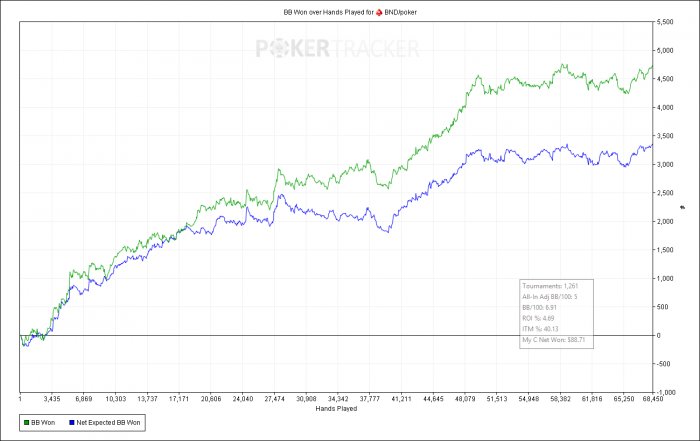Image resolution: width=700 pixels, height=441 pixels.
Task: Click the 34,342 x-axis tick label
Action: point(338,399)
